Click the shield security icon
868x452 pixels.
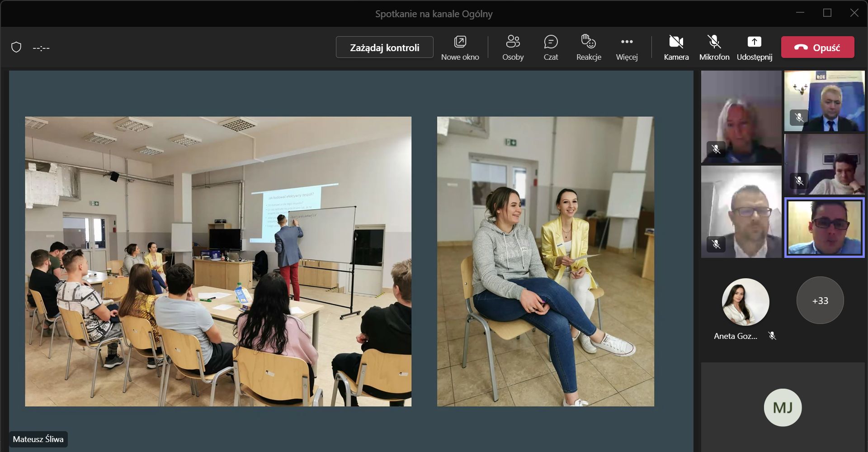click(x=16, y=48)
